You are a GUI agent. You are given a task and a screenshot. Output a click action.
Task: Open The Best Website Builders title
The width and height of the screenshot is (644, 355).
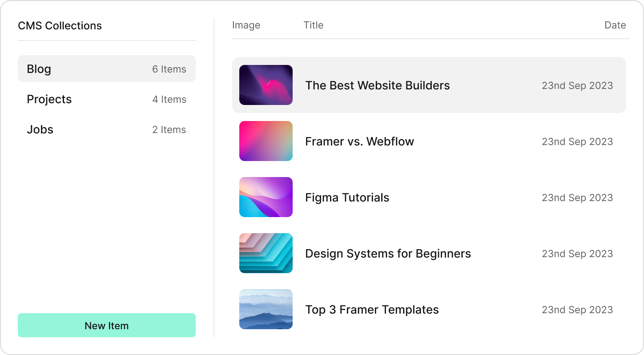click(x=378, y=85)
